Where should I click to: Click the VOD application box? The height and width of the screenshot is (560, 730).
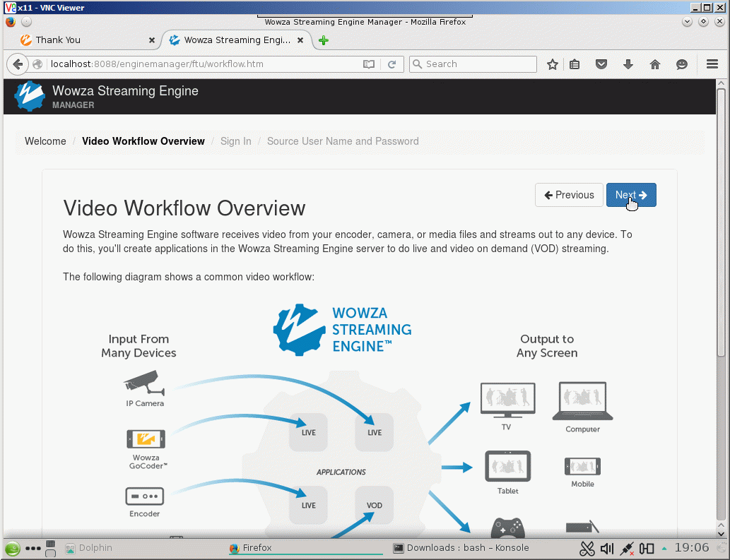375,505
